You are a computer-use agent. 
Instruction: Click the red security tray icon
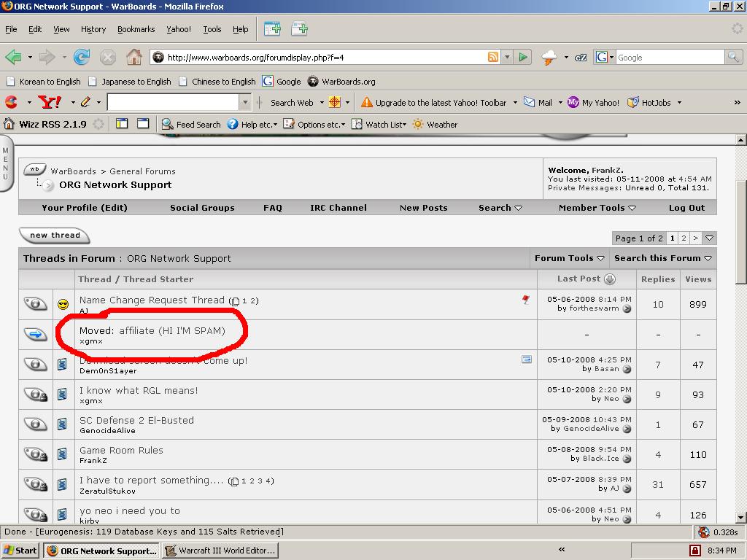(695, 551)
